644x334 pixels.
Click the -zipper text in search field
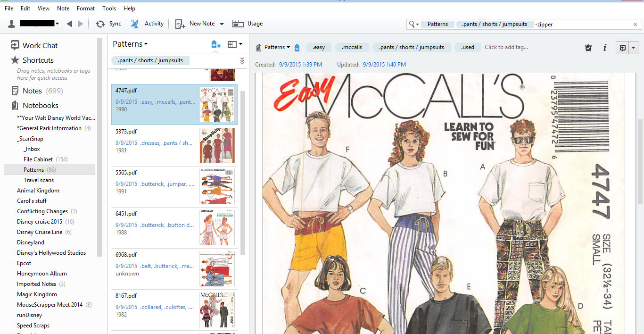pos(544,25)
